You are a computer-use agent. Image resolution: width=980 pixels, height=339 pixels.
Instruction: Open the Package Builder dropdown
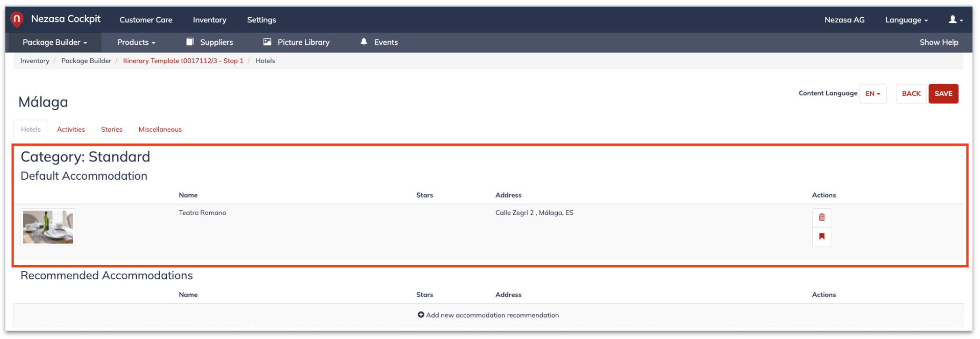coord(55,42)
